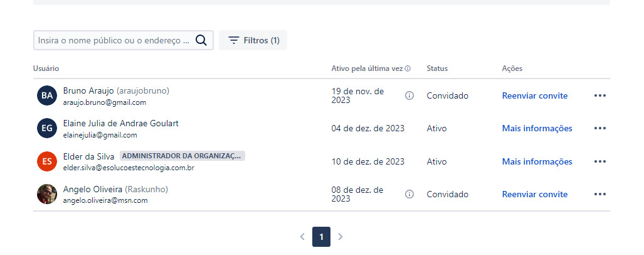Click Elder da Silva's ES avatar

(47, 161)
